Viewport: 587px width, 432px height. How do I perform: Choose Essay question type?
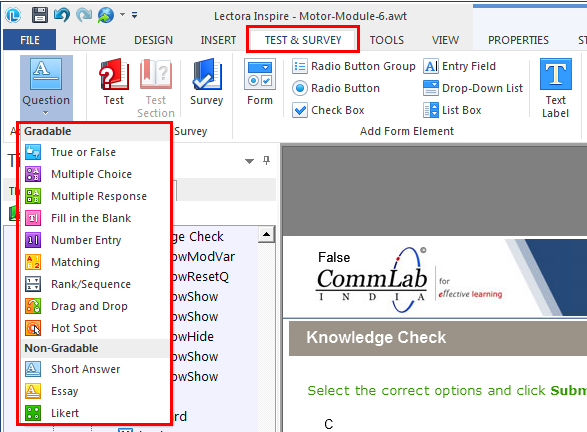pos(94,391)
